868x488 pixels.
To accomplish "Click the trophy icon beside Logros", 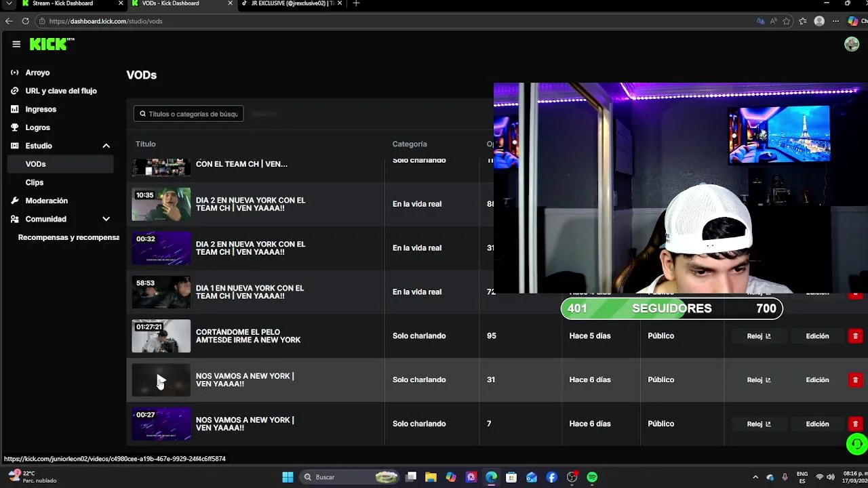I will (x=15, y=127).
